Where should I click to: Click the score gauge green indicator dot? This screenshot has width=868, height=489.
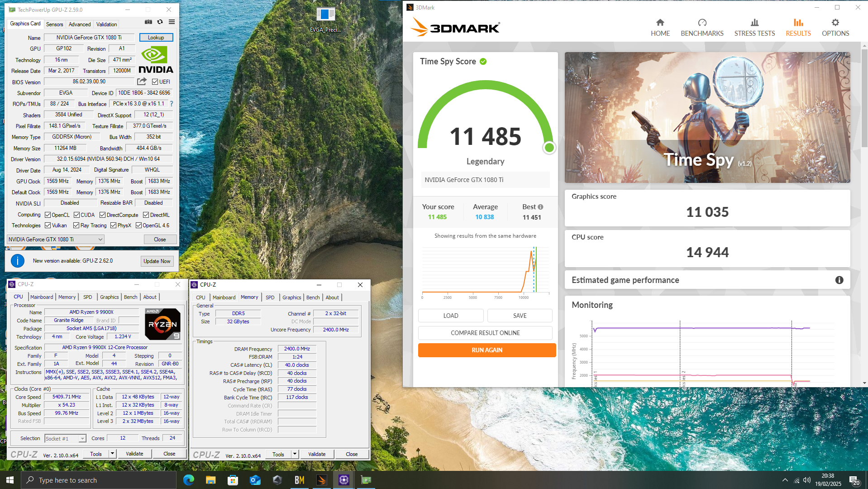[549, 148]
